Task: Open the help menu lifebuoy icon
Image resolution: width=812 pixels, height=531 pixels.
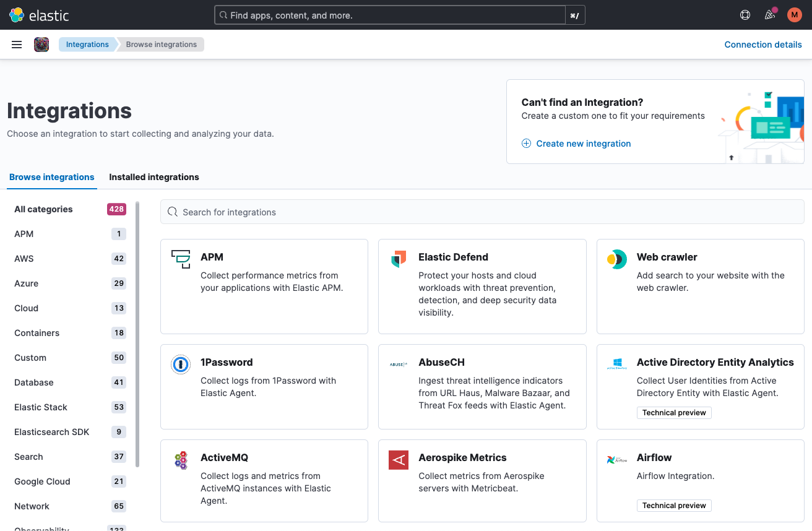Action: [x=745, y=15]
